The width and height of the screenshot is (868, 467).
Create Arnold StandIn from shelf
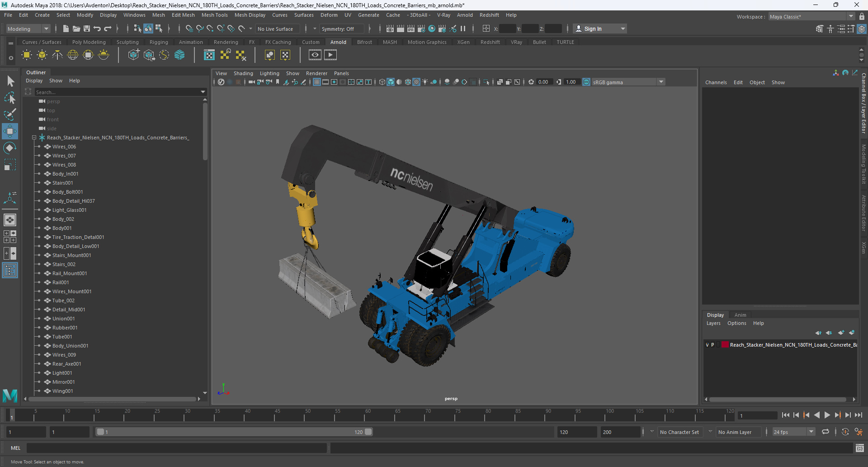[x=134, y=55]
